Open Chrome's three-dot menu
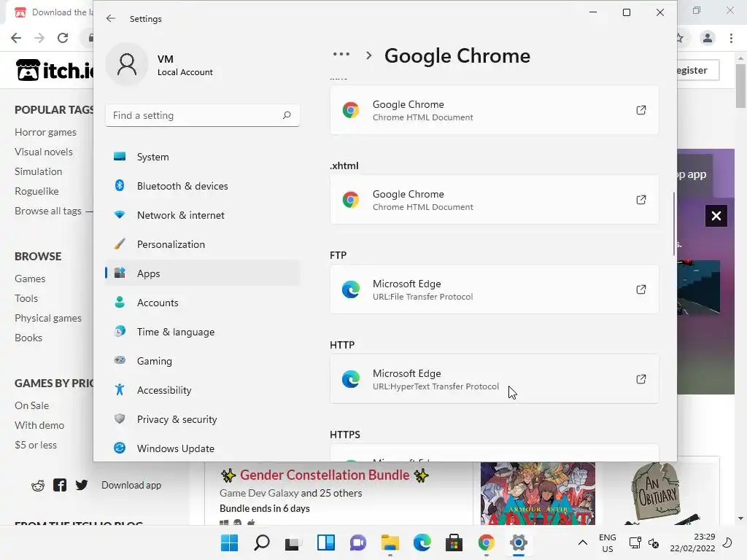Image resolution: width=747 pixels, height=560 pixels. click(x=731, y=38)
